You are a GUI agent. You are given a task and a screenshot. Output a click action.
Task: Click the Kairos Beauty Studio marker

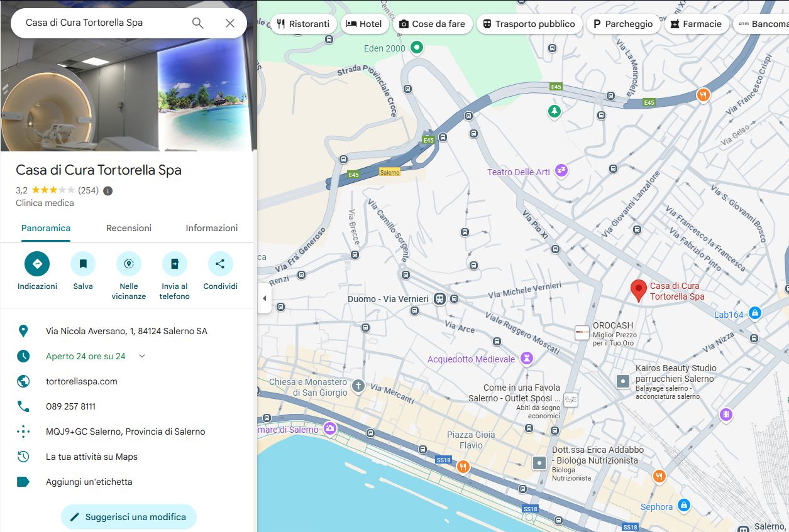(623, 381)
